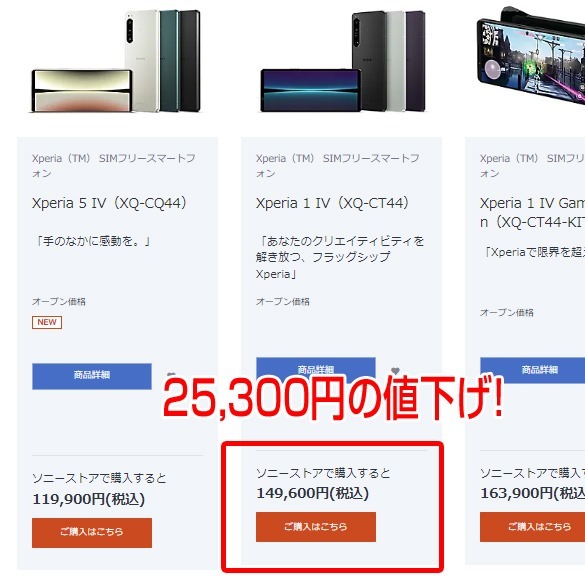Click ご購入はこちら under 163,900円
The image size is (585, 584).
(x=532, y=527)
